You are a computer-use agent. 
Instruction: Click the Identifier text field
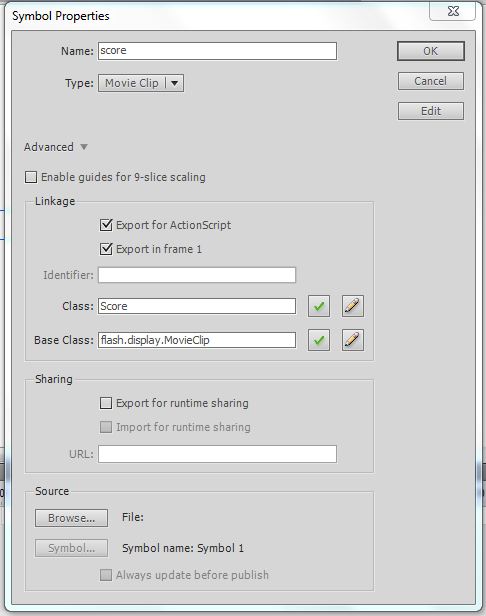click(197, 275)
